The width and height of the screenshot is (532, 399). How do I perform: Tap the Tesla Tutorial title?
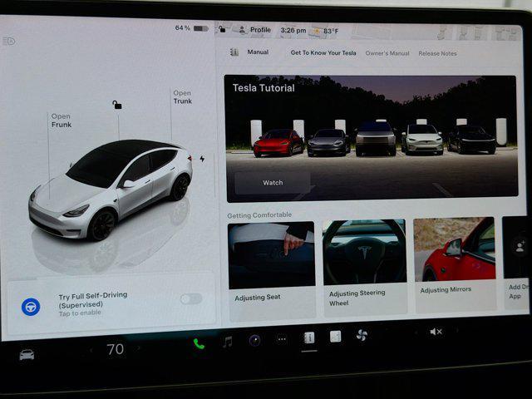point(264,88)
